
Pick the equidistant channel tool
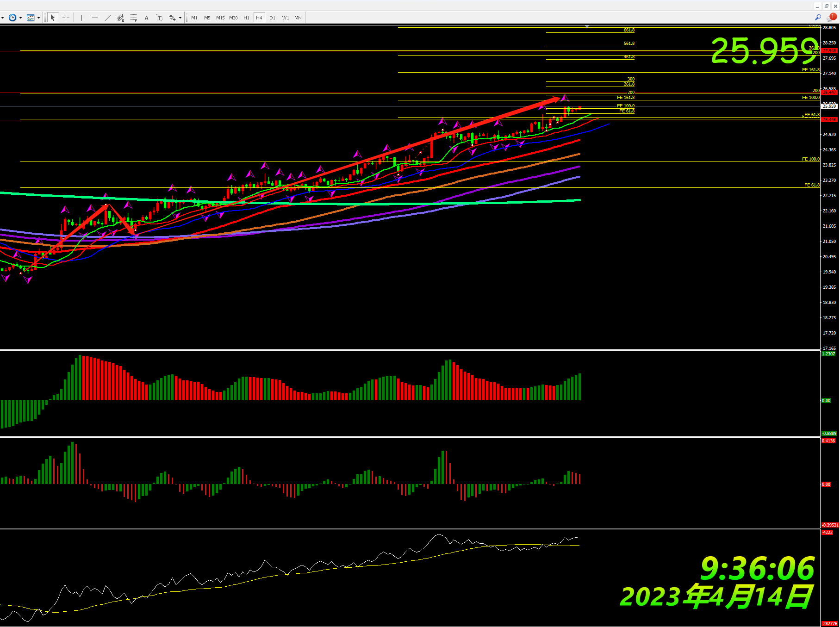(120, 18)
